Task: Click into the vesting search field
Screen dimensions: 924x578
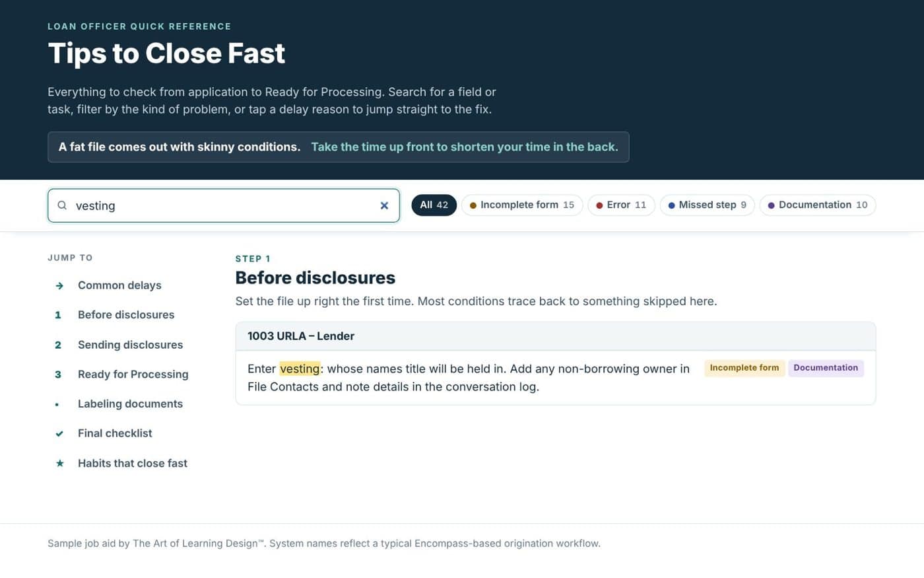Action: [x=224, y=205]
